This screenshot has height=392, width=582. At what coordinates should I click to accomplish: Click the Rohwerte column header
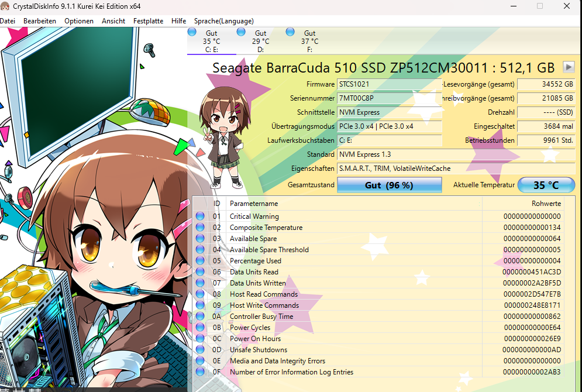pyautogui.click(x=524, y=204)
